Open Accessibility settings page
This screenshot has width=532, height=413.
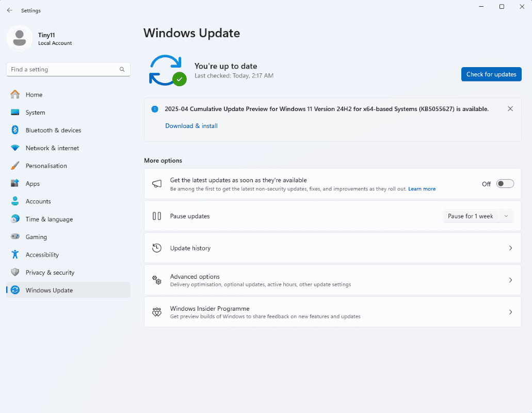click(68, 255)
